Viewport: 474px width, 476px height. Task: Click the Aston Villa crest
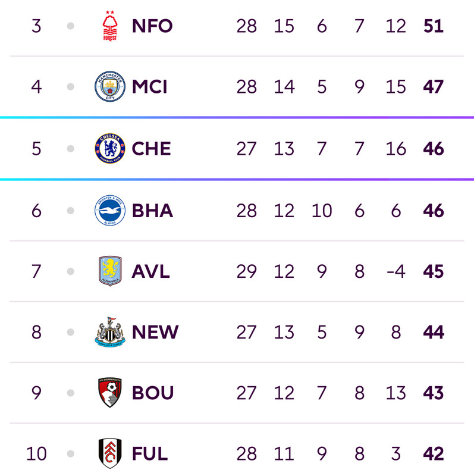point(110,271)
